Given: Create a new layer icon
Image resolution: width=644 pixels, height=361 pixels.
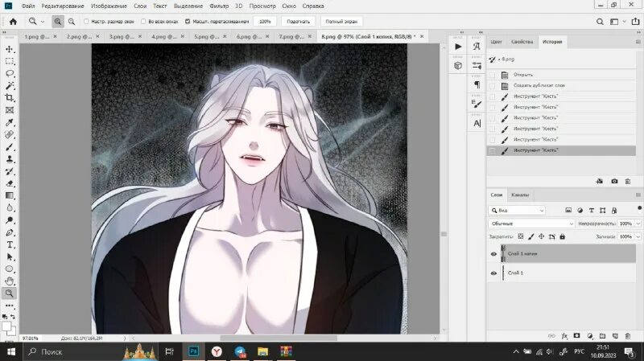Looking at the screenshot, I should point(615,336).
